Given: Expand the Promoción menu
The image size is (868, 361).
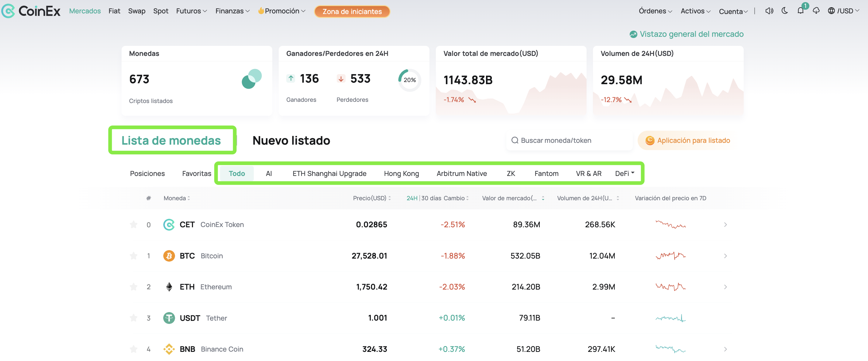Looking at the screenshot, I should (x=282, y=11).
